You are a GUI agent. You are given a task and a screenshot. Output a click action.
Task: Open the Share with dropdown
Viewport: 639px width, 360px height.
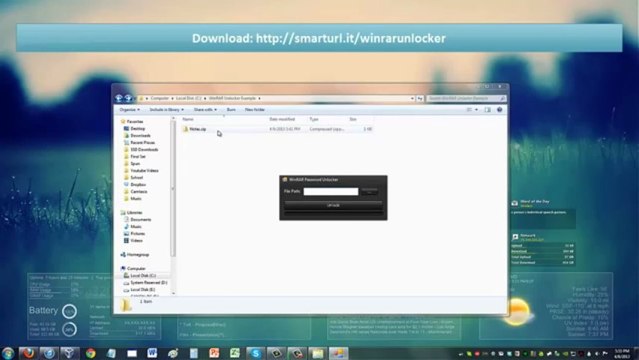[x=205, y=110]
